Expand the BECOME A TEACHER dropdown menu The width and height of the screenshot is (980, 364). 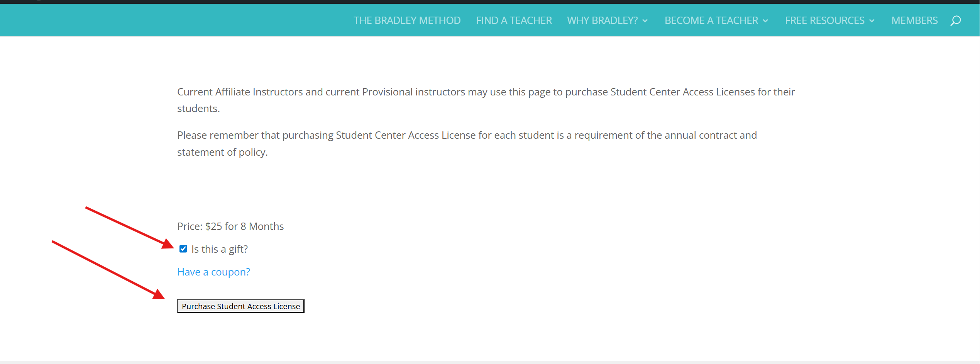711,20
